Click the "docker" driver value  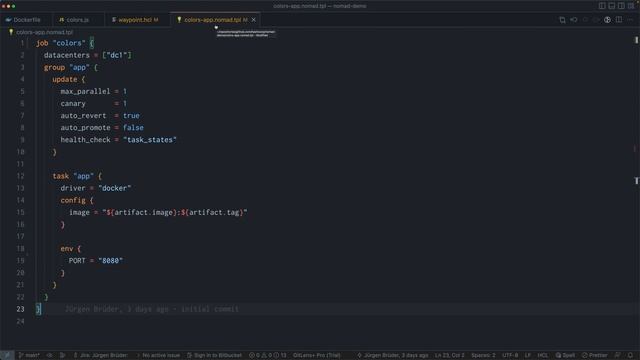pos(115,188)
